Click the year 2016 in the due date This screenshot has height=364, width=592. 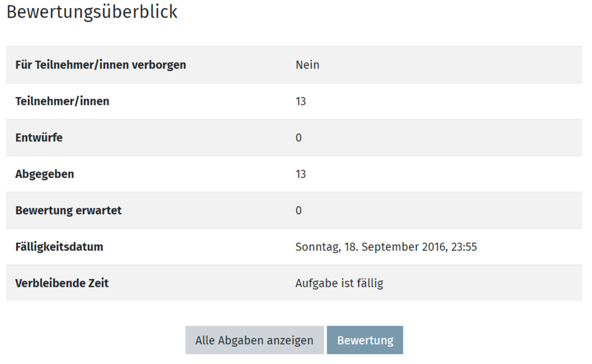[434, 247]
